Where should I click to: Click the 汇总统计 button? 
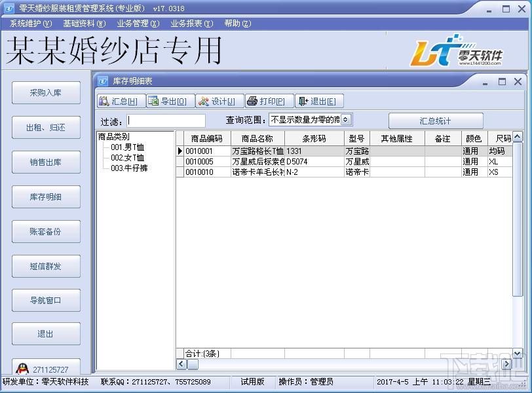436,121
